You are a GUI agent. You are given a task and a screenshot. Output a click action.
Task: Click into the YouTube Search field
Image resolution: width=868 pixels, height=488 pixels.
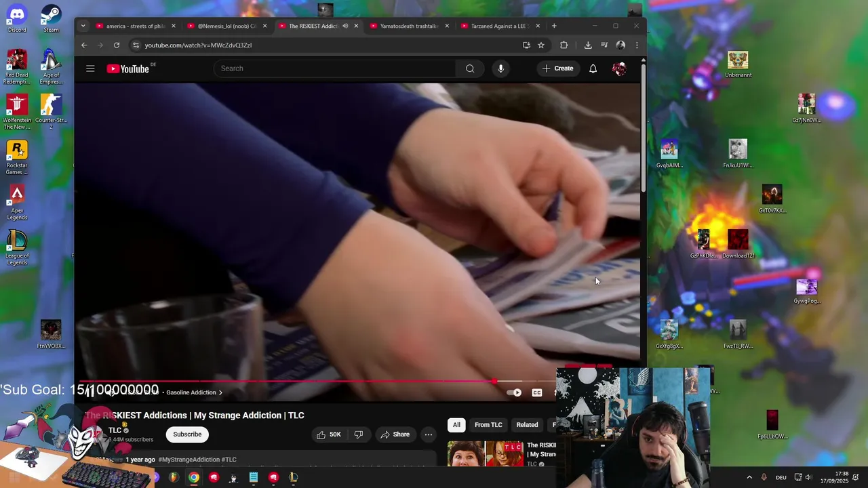click(x=336, y=68)
